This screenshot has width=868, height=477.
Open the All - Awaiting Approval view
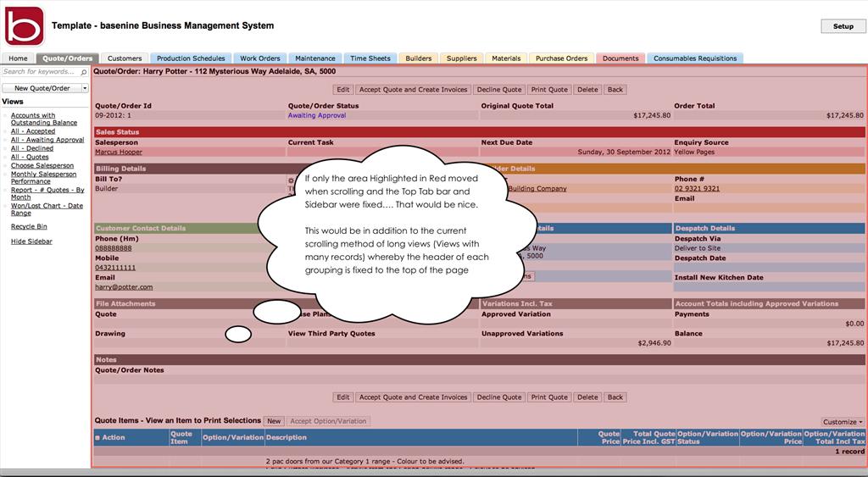[47, 140]
